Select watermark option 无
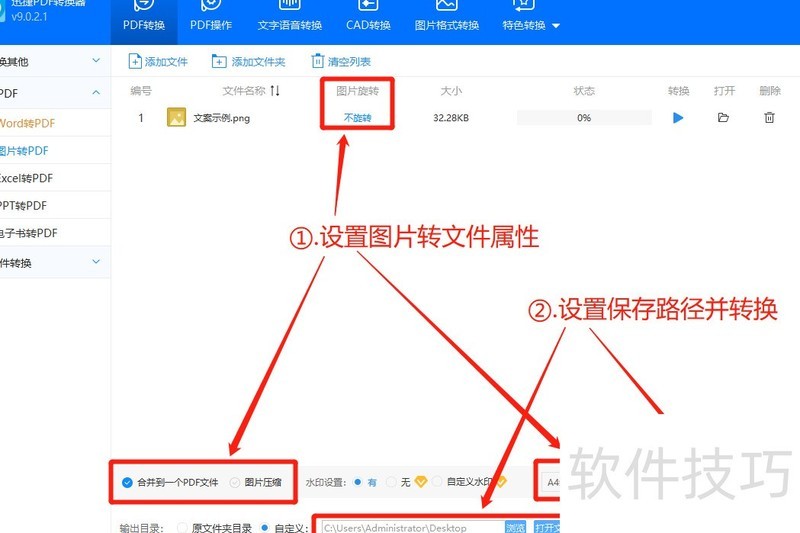800x533 pixels. point(391,481)
